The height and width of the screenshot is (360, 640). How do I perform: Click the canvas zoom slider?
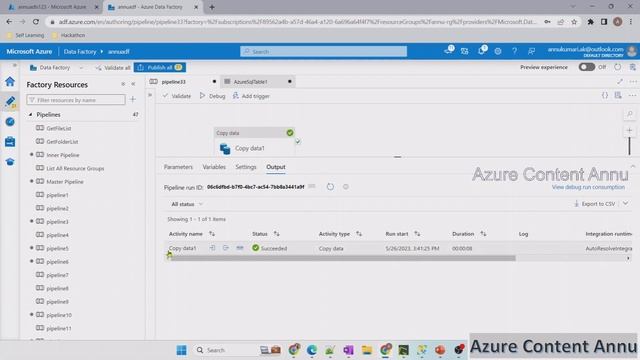629,146
